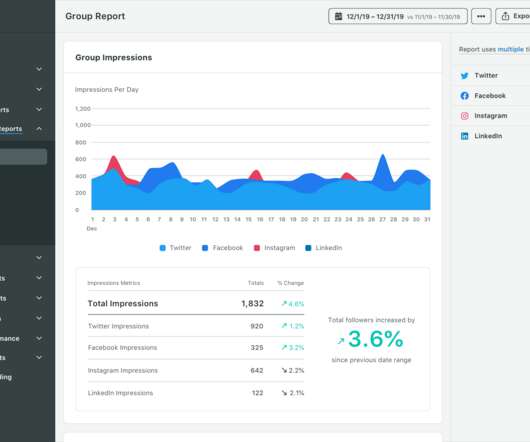Click the Export share icon
Screen dimensions: 530x442
coord(505,16)
